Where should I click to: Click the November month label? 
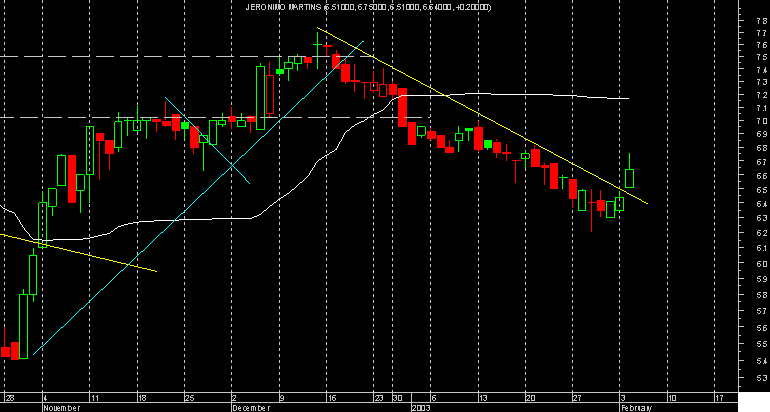[x=62, y=408]
